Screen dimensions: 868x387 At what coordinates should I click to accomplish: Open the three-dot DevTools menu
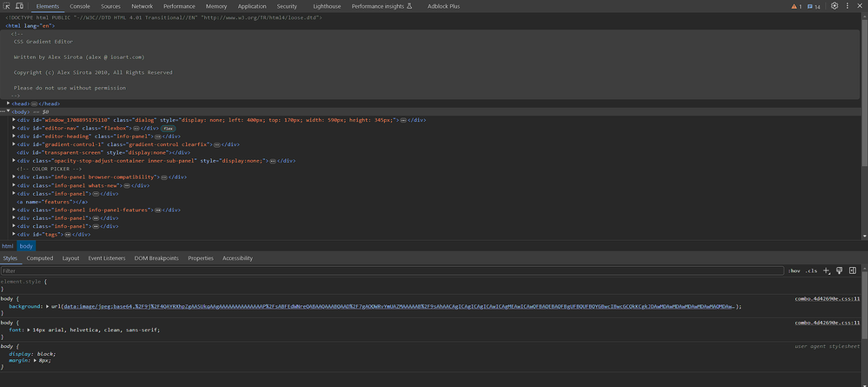pos(848,6)
